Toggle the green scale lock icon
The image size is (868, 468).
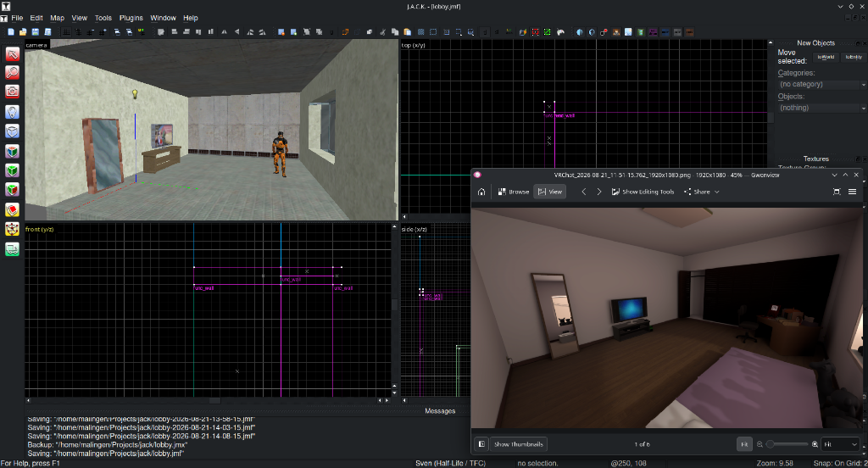click(x=548, y=32)
